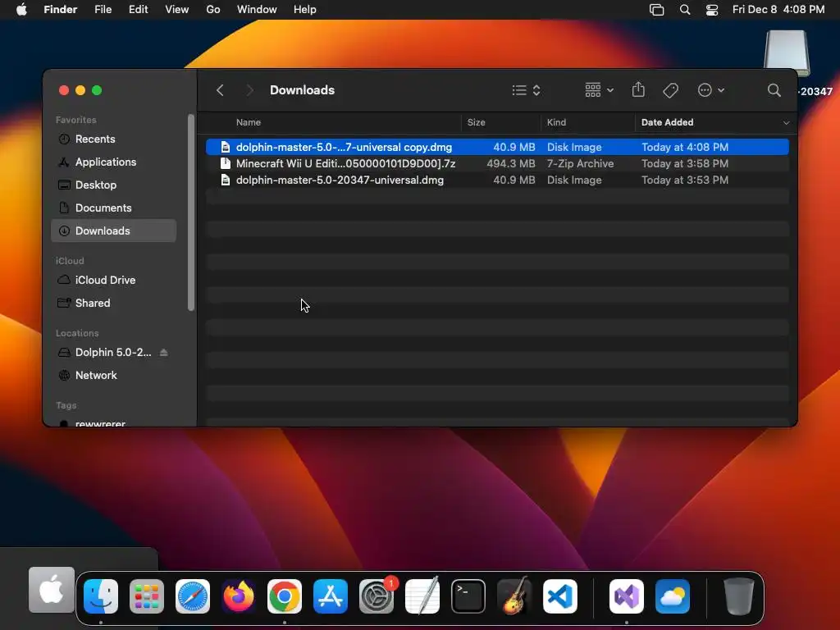Open Spotlight search in the menu bar

point(685,10)
